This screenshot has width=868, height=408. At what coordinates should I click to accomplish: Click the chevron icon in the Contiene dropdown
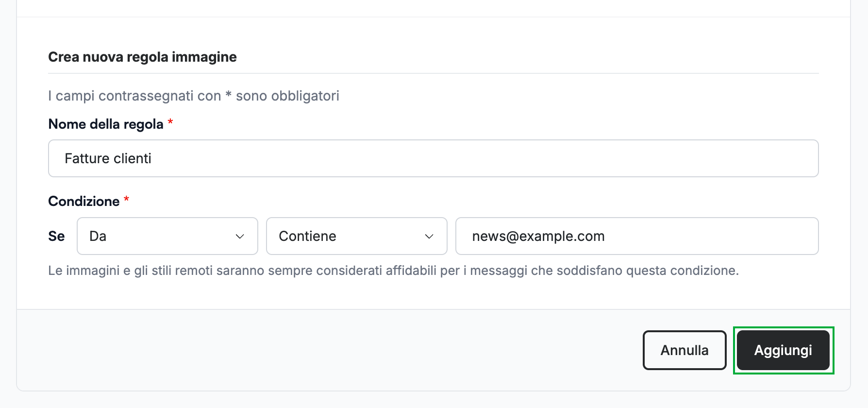pyautogui.click(x=429, y=237)
